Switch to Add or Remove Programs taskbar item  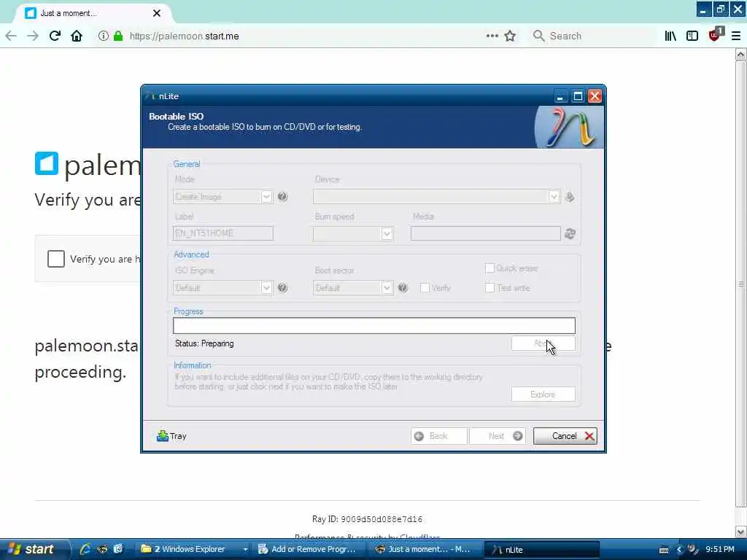(x=309, y=549)
